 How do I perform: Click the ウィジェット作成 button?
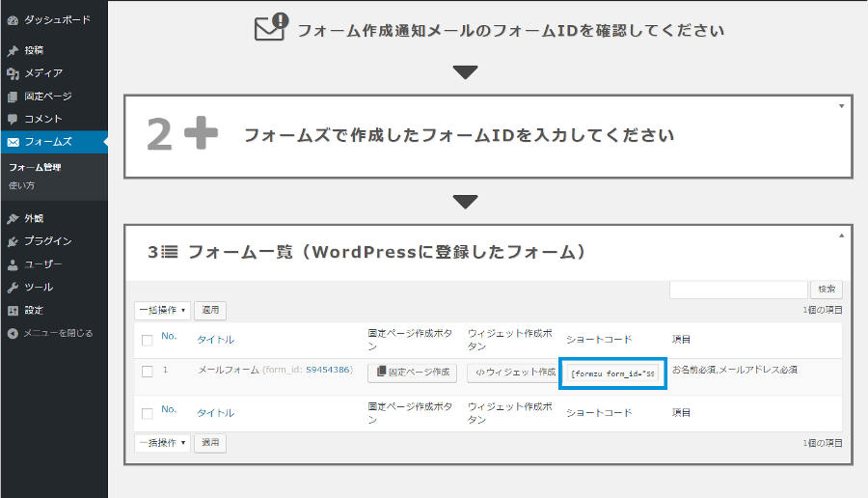point(511,373)
